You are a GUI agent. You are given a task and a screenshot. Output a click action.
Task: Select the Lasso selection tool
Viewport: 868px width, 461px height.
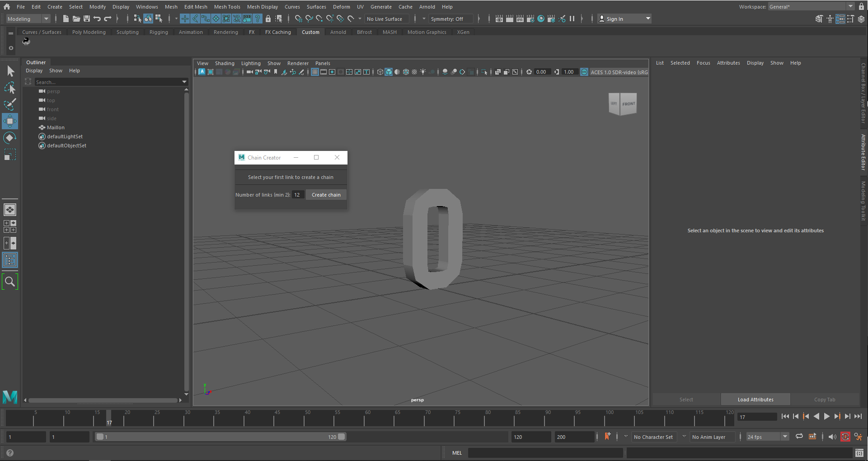[x=9, y=88]
